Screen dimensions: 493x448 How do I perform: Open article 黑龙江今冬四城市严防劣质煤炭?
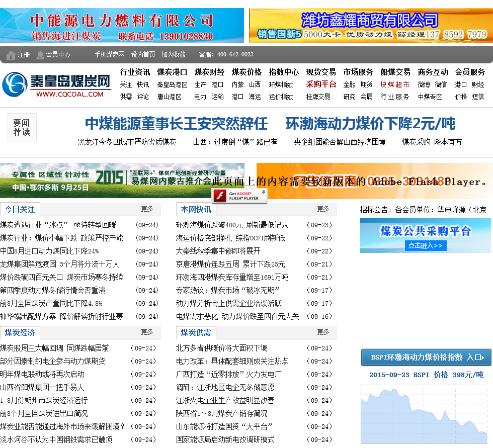(127, 142)
